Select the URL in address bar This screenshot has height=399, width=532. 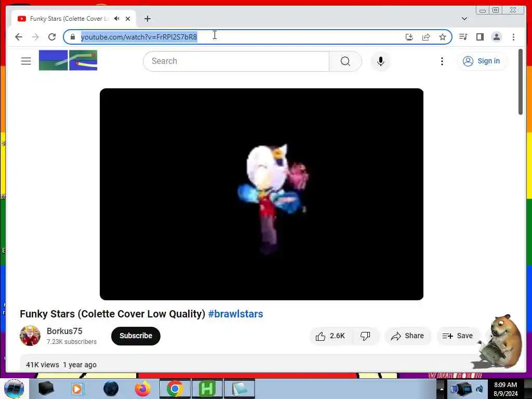[x=139, y=37]
